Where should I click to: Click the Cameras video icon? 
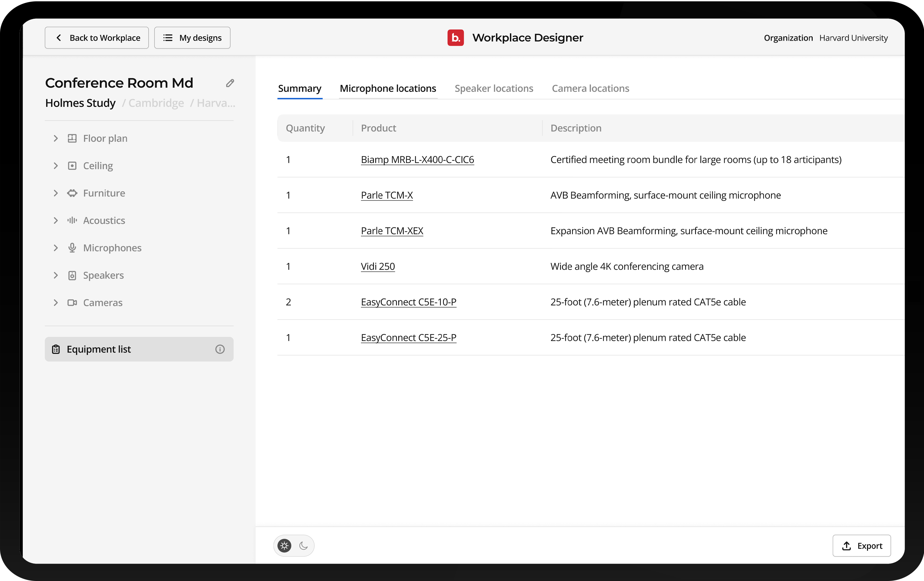pos(72,303)
